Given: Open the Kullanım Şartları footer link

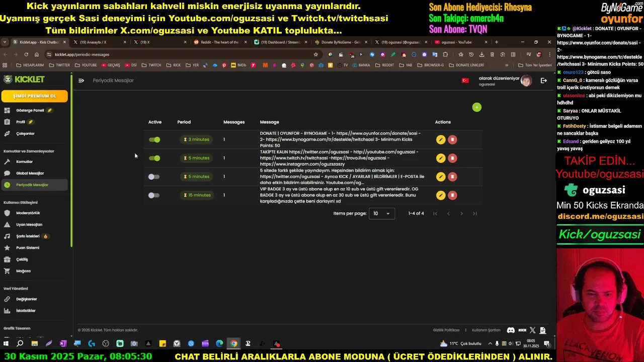Looking at the screenshot, I should [486, 330].
